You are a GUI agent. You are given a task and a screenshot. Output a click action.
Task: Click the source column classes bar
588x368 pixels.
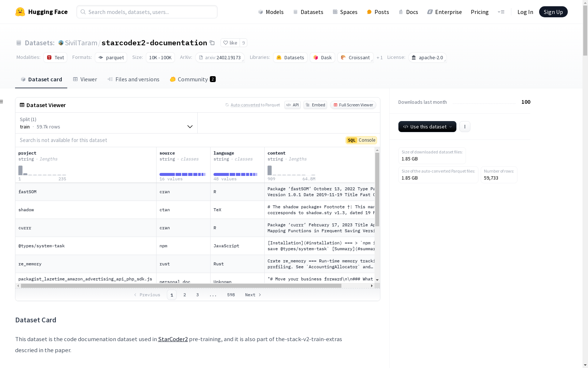coord(183,174)
